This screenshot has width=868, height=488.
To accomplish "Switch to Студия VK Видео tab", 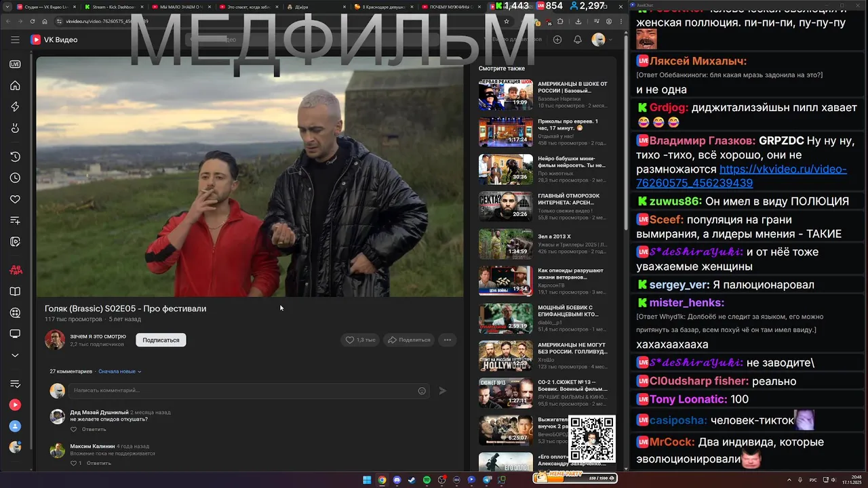I will point(45,7).
